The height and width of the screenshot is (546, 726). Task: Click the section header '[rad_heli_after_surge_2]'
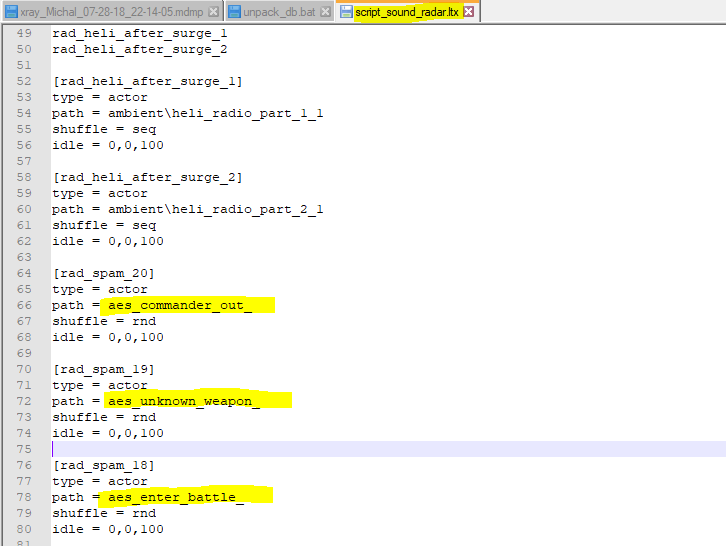click(x=147, y=177)
